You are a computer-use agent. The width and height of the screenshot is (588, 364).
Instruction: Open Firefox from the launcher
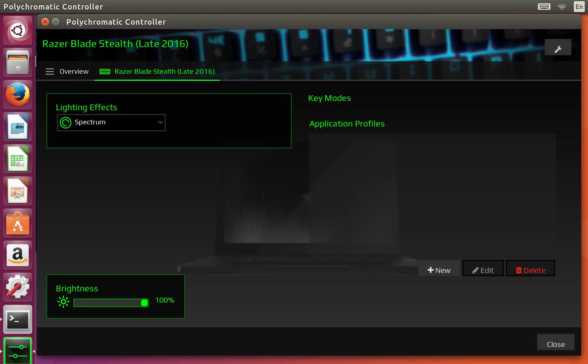[x=18, y=95]
